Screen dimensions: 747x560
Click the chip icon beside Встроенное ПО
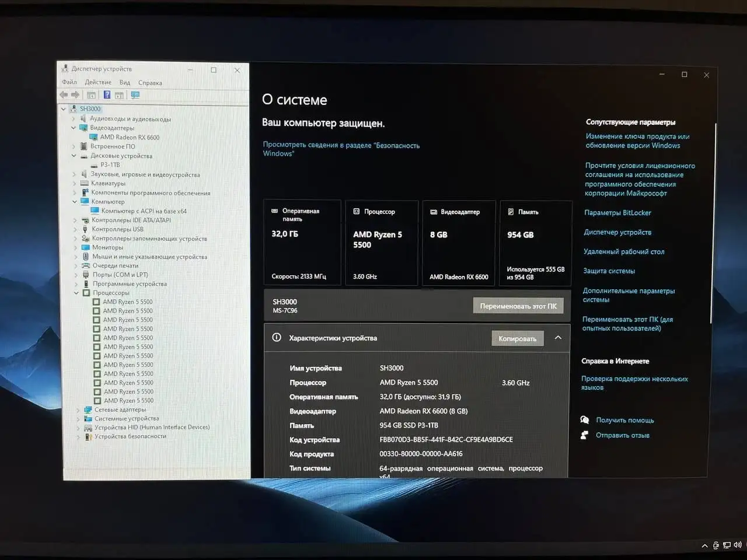pyautogui.click(x=85, y=146)
